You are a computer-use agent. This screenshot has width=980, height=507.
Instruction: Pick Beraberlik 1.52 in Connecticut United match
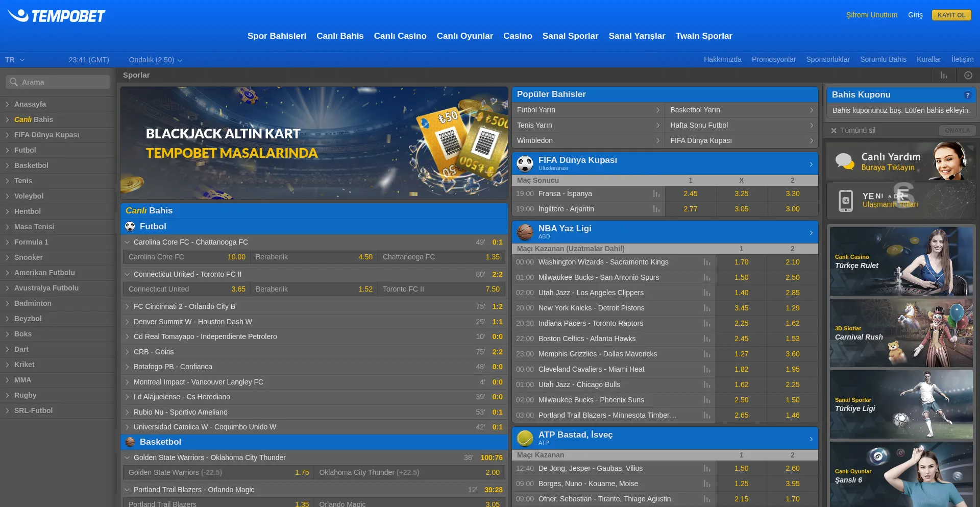[x=314, y=289]
